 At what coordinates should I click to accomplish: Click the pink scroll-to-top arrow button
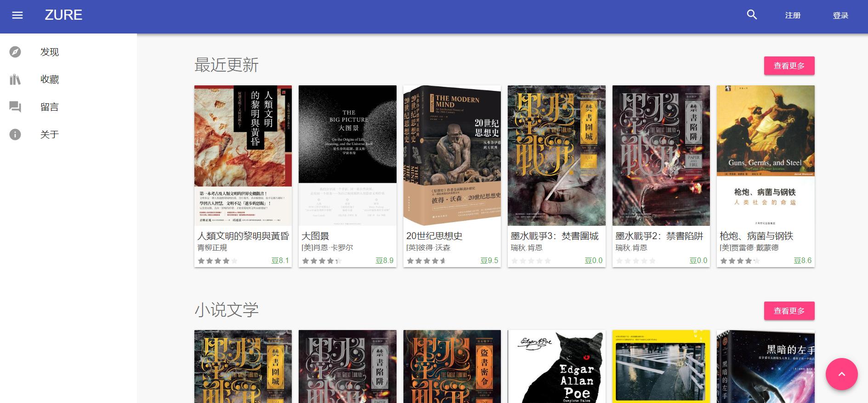click(841, 374)
